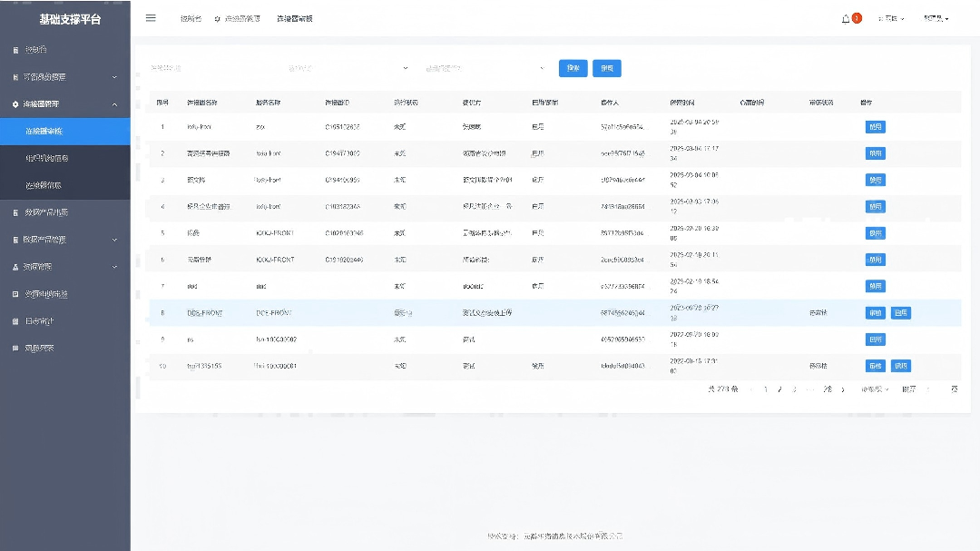The image size is (980, 551).
Task: Open notifications via the bell icon
Action: coord(846,18)
